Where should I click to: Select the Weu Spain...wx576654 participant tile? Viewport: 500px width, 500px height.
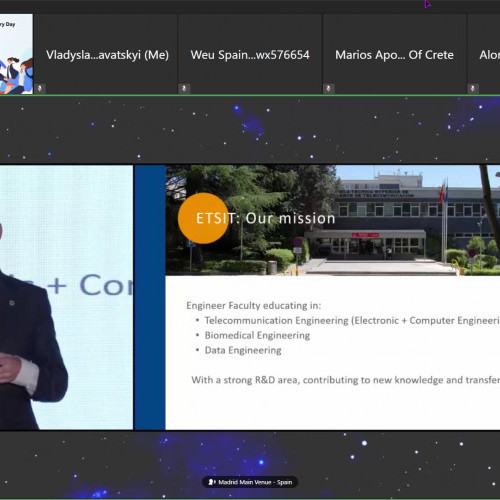click(x=250, y=54)
